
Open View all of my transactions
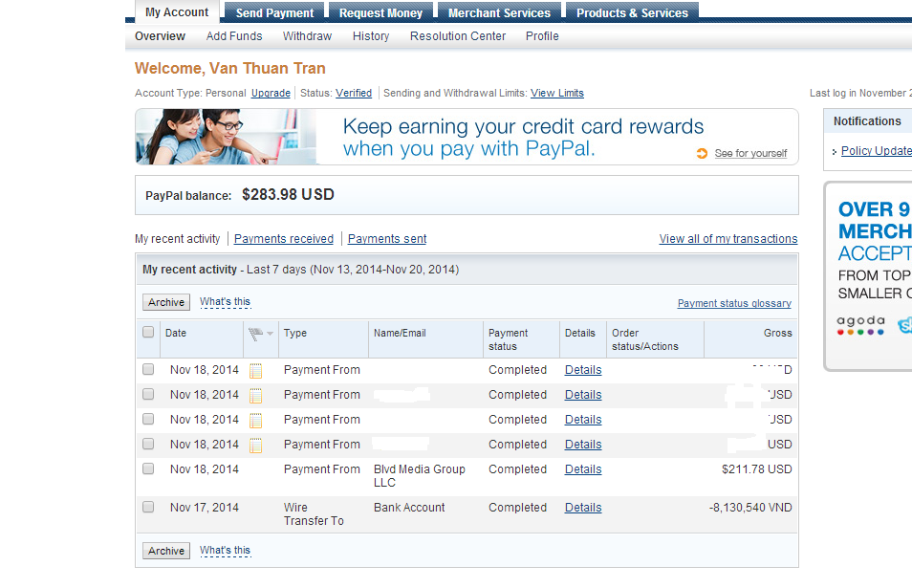(x=728, y=239)
